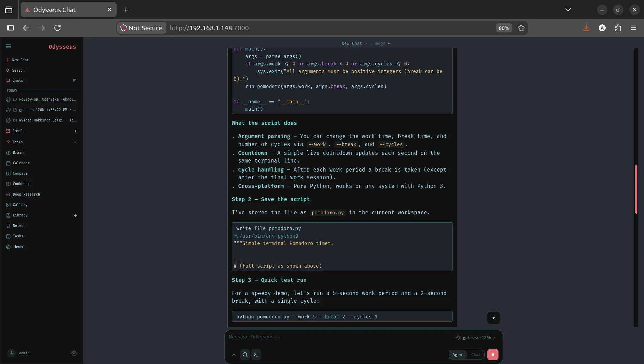Click the chat vertical scrollbar thumb
This screenshot has width=644, height=364.
point(636,189)
